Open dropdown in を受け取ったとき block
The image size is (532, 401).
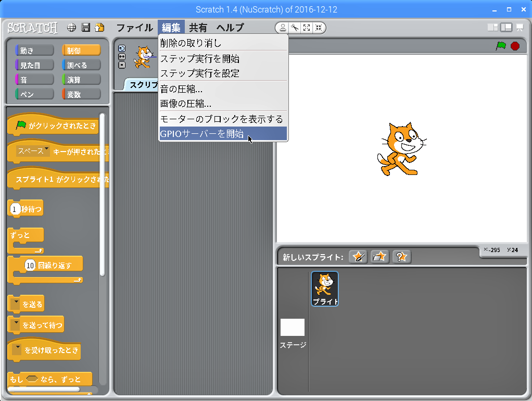(x=17, y=350)
